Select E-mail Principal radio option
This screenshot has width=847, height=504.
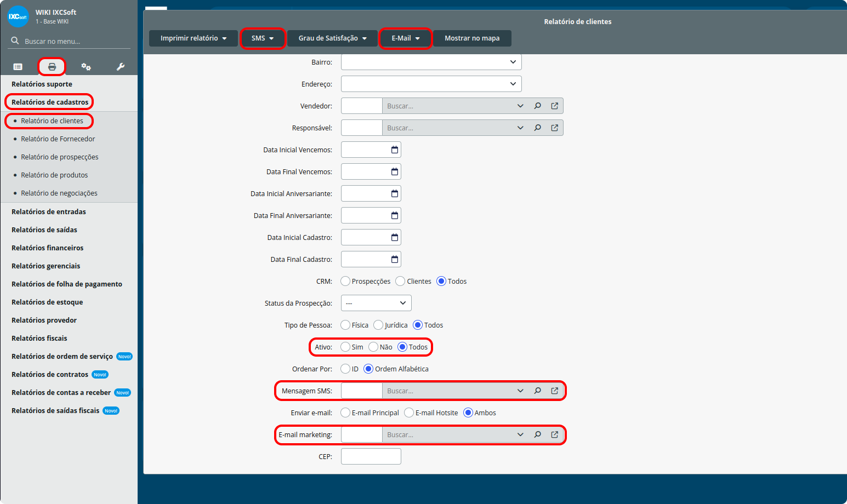click(345, 413)
